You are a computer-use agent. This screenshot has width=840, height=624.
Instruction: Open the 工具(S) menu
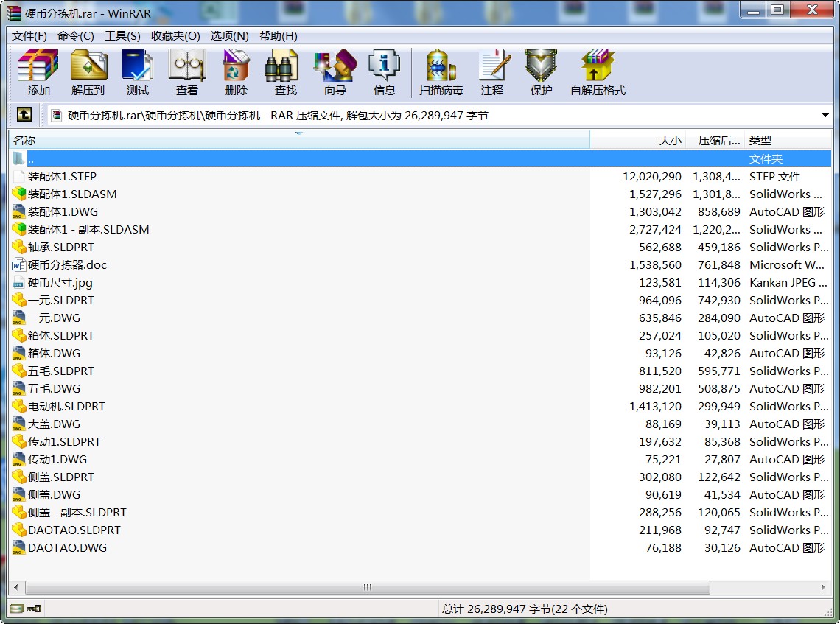122,35
